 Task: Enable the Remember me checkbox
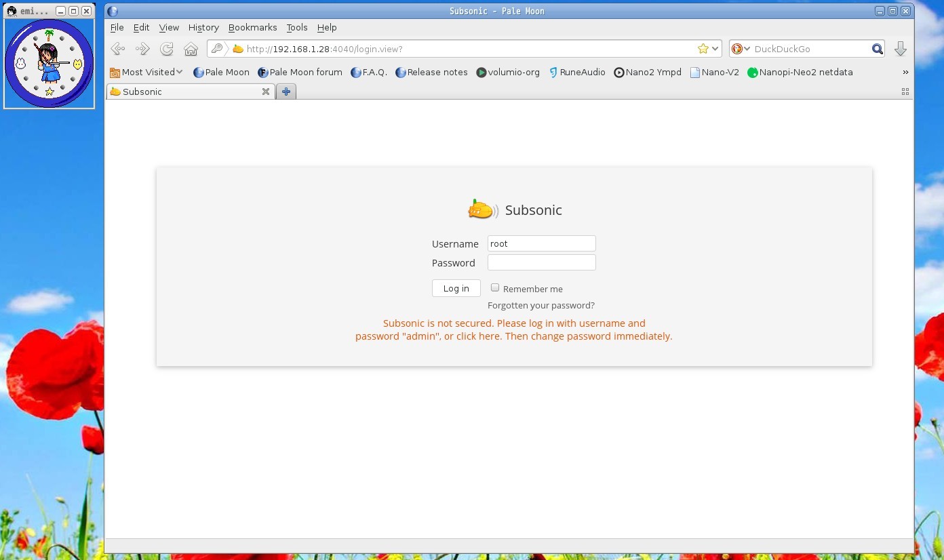(495, 288)
